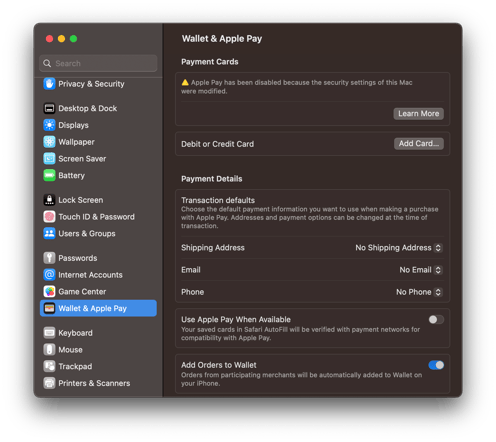Screen dimensions: 496x442
Task: Click into the Search field
Action: pos(98,63)
